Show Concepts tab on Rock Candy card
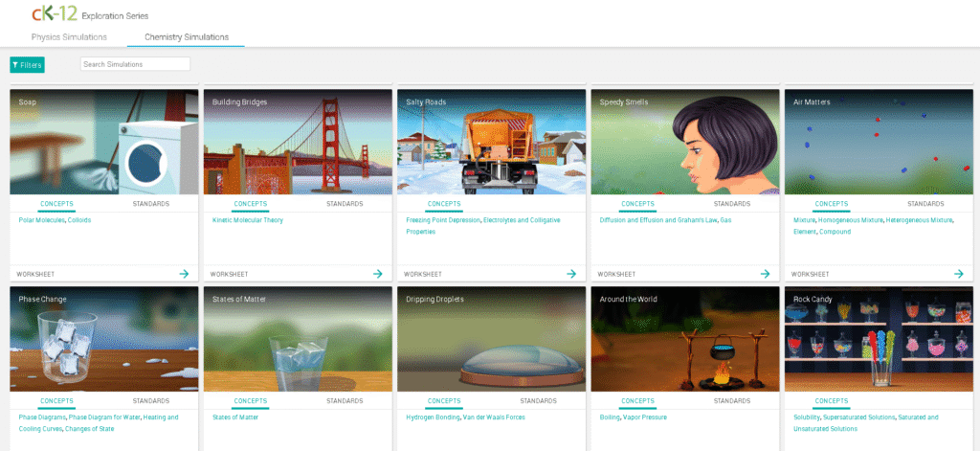 [x=832, y=401]
